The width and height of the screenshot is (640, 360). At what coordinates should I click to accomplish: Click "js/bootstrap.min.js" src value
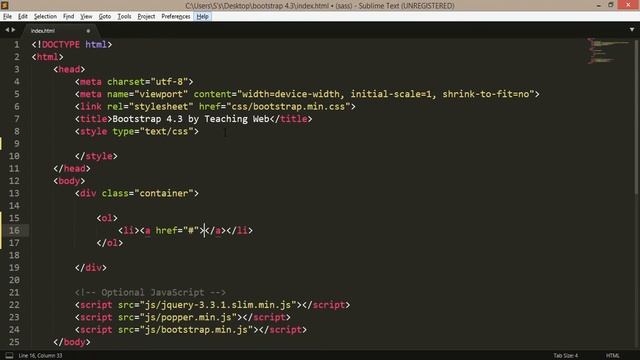click(x=196, y=329)
